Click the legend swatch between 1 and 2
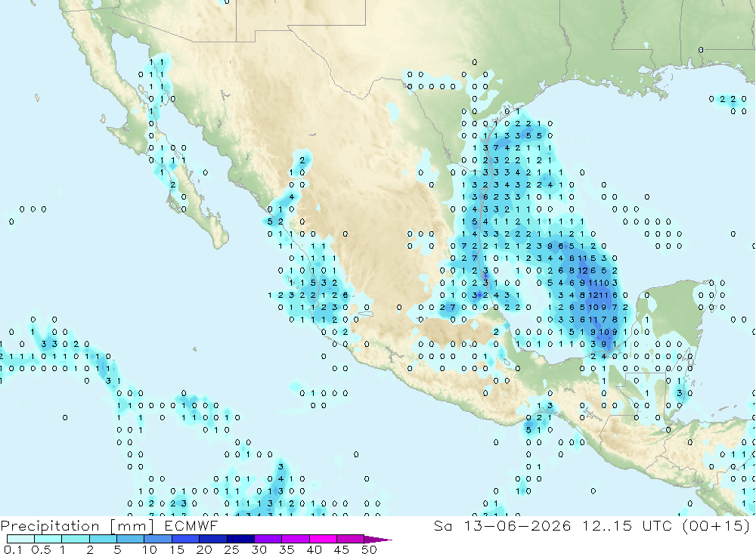 click(x=76, y=539)
